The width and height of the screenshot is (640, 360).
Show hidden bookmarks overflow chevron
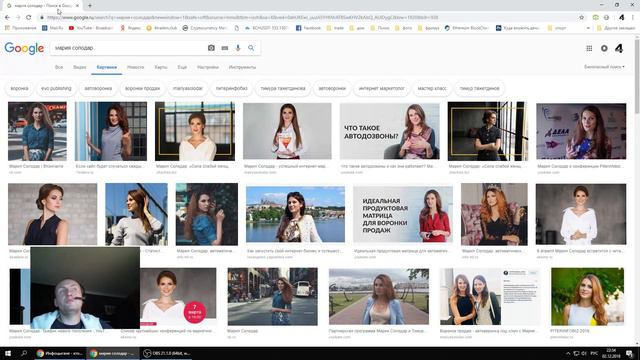[588, 28]
